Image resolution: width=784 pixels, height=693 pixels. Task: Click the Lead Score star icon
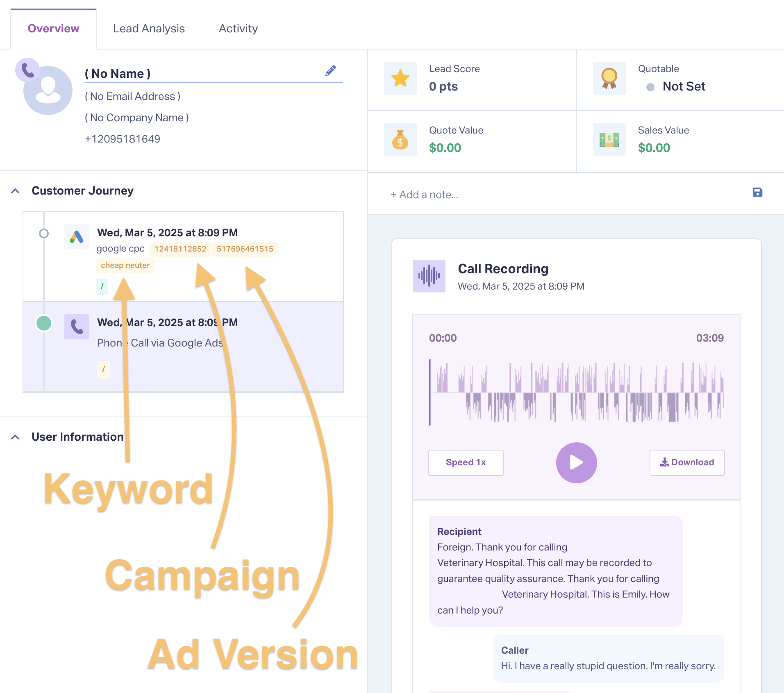[x=400, y=78]
